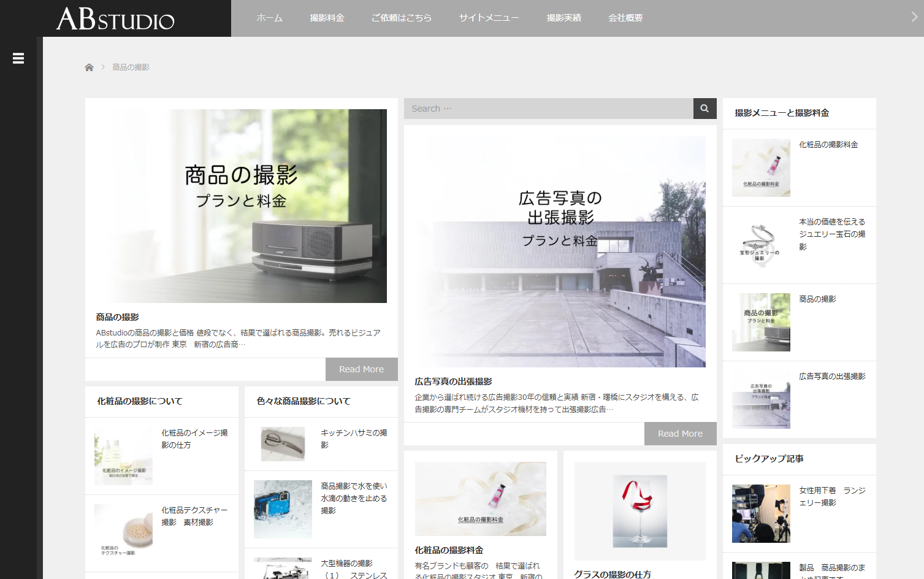
Task: Select ご依頼はこちら in the top menu
Action: [x=402, y=18]
